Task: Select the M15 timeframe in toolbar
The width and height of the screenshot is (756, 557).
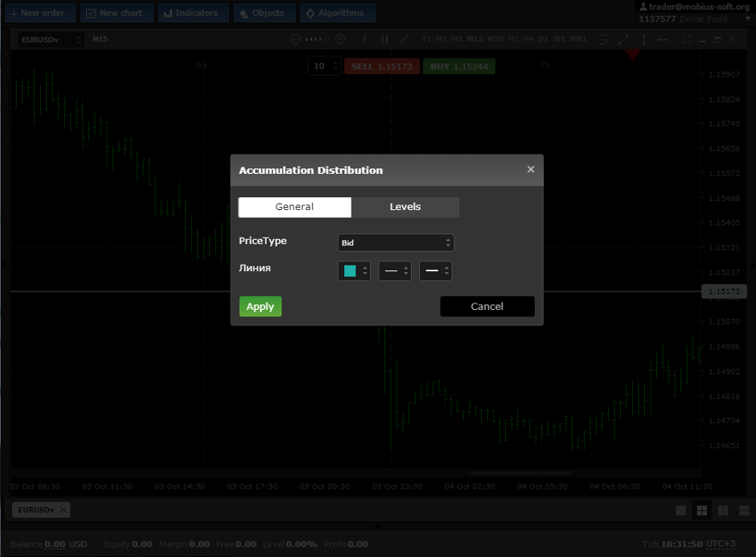Action: point(475,39)
